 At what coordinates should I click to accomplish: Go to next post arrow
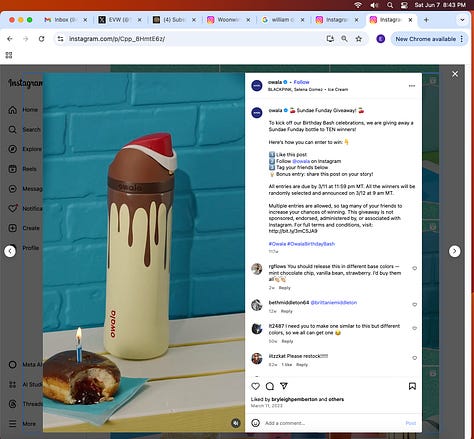(x=455, y=251)
